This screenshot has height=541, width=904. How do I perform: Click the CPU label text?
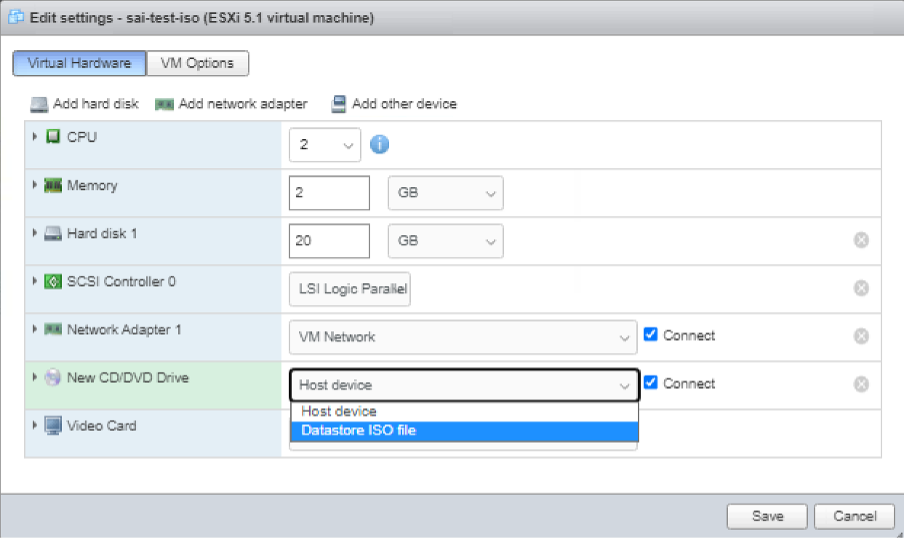point(82,137)
